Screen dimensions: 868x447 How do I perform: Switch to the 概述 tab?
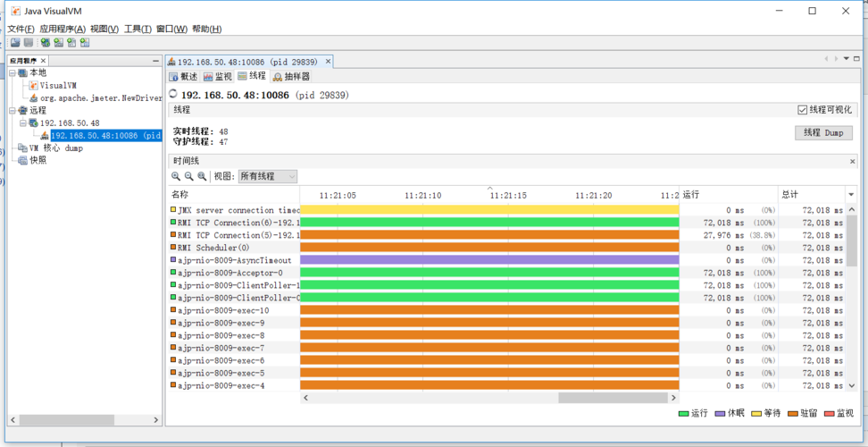pos(183,77)
